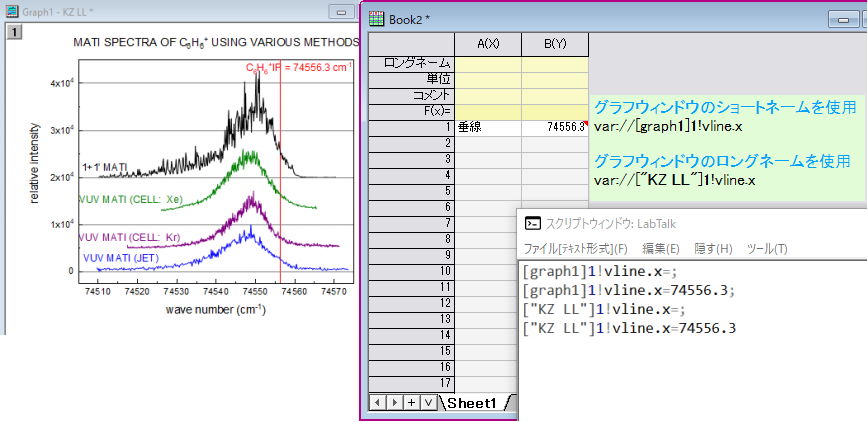868x422 pixels.
Task: Open sheet list with V dropdown arrow
Action: [428, 403]
